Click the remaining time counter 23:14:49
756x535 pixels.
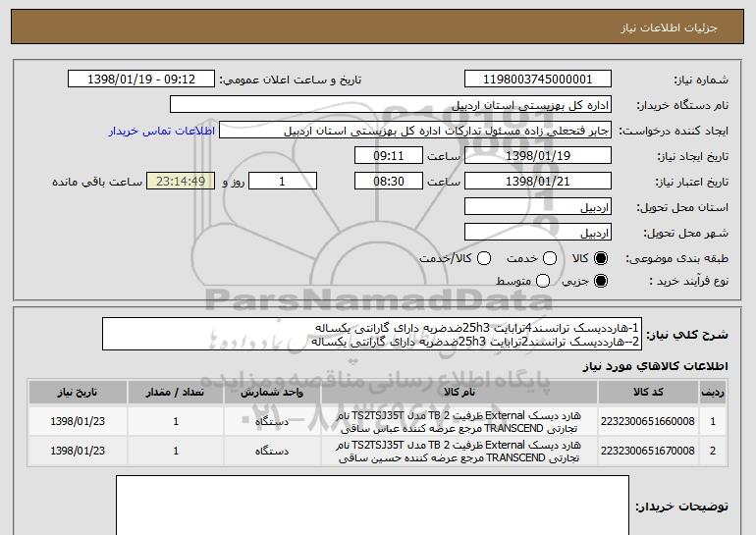181,182
